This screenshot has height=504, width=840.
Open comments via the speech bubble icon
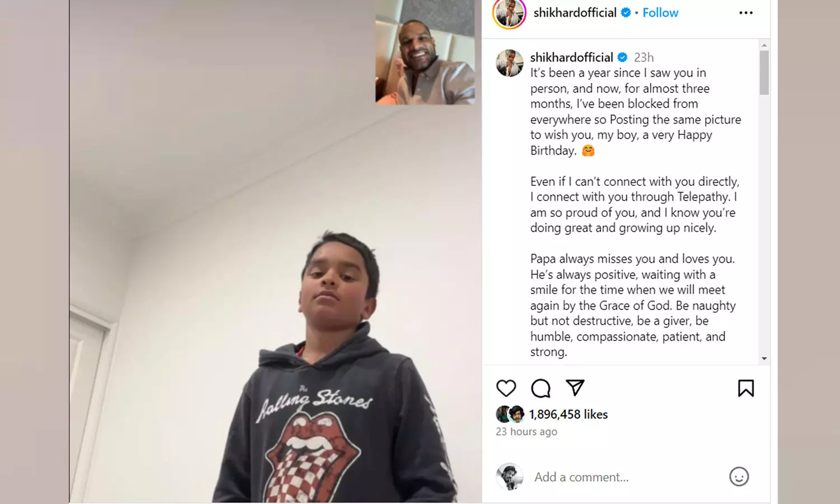[x=540, y=388]
